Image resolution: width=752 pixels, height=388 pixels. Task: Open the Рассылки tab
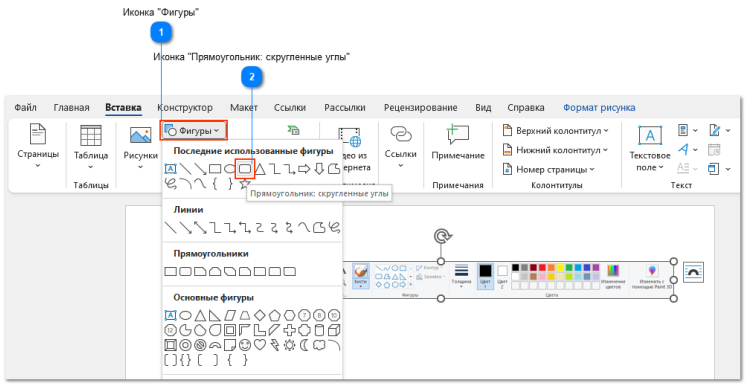click(345, 107)
